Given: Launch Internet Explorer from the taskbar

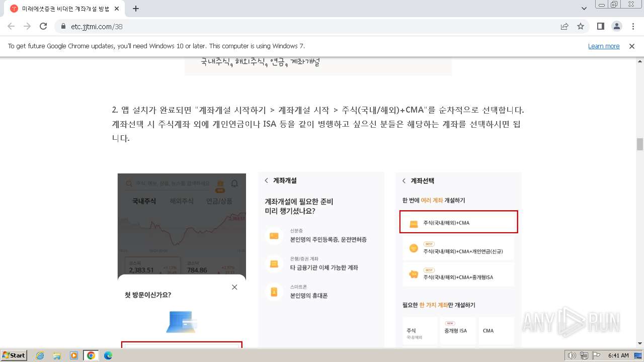Looking at the screenshot, I should click(40, 355).
